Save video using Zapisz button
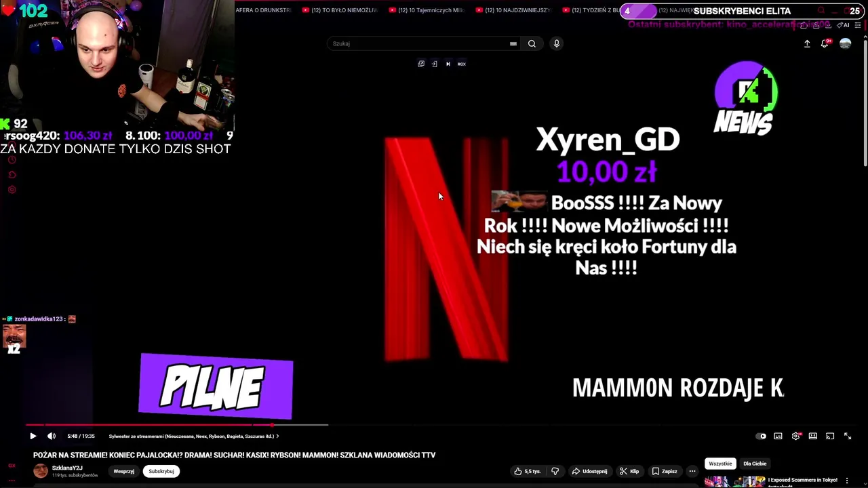The width and height of the screenshot is (868, 488). pyautogui.click(x=665, y=471)
